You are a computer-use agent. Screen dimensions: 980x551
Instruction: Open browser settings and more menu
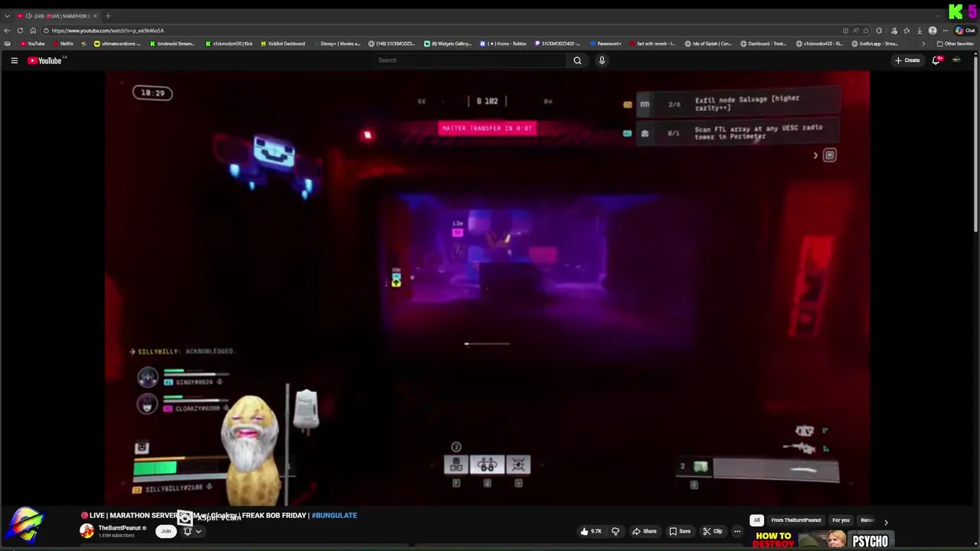[x=946, y=31]
